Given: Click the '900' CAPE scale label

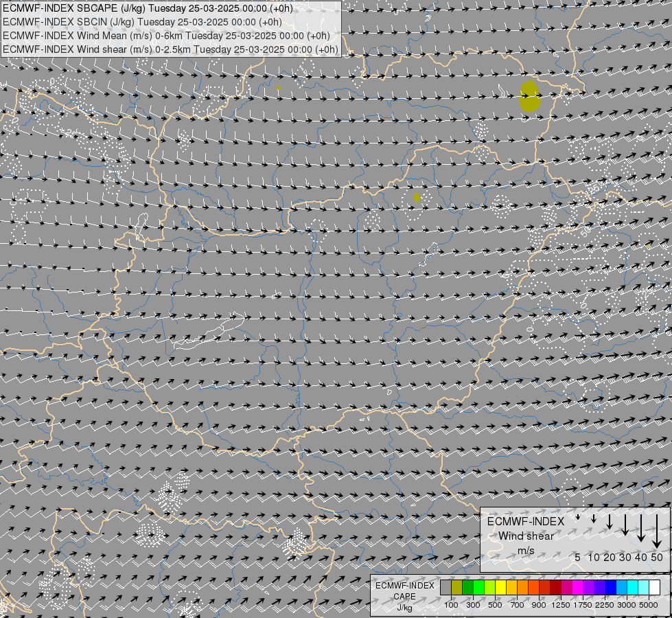Looking at the screenshot, I should 539,605.
